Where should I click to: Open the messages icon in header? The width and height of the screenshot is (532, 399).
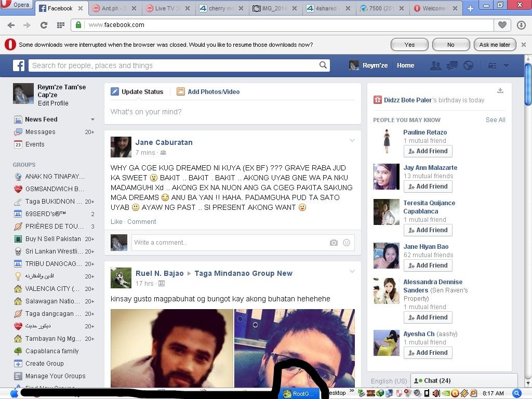(x=452, y=65)
